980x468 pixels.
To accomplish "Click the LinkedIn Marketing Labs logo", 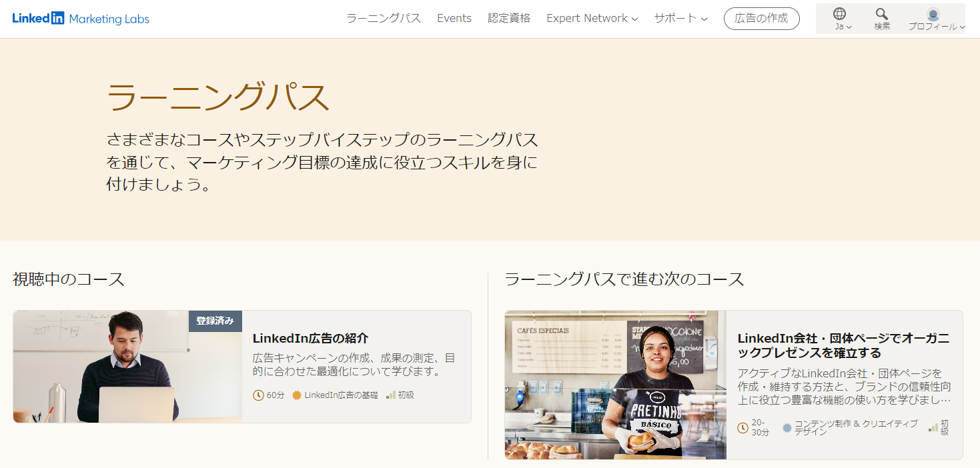I will pyautogui.click(x=81, y=19).
